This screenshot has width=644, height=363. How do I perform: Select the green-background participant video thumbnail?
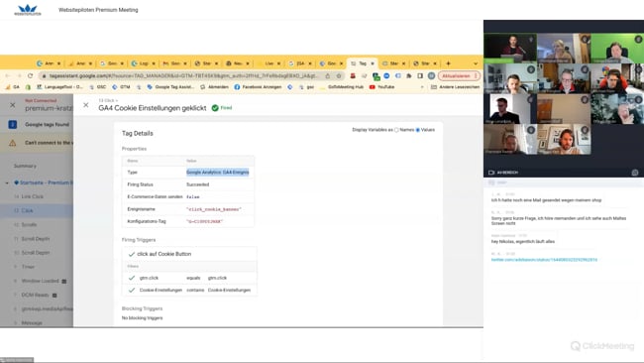coord(617,49)
